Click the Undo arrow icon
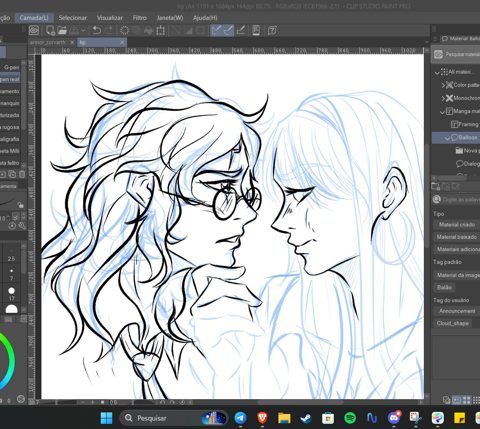This screenshot has width=480, height=429. [x=96, y=30]
